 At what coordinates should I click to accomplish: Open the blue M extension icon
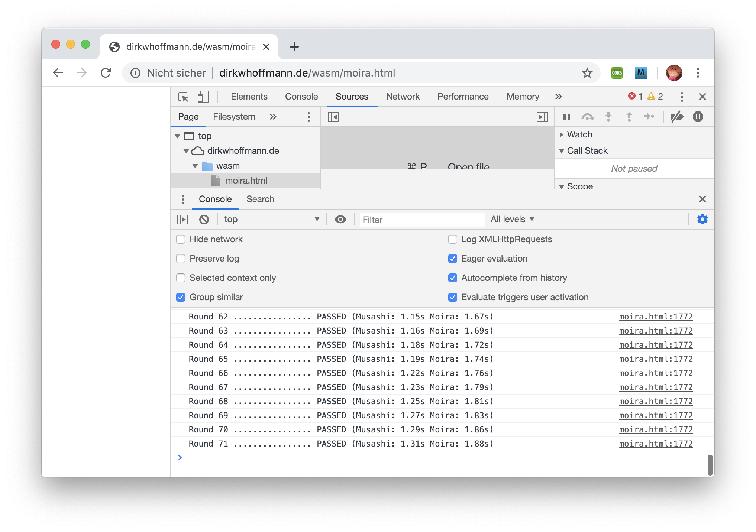(x=640, y=73)
